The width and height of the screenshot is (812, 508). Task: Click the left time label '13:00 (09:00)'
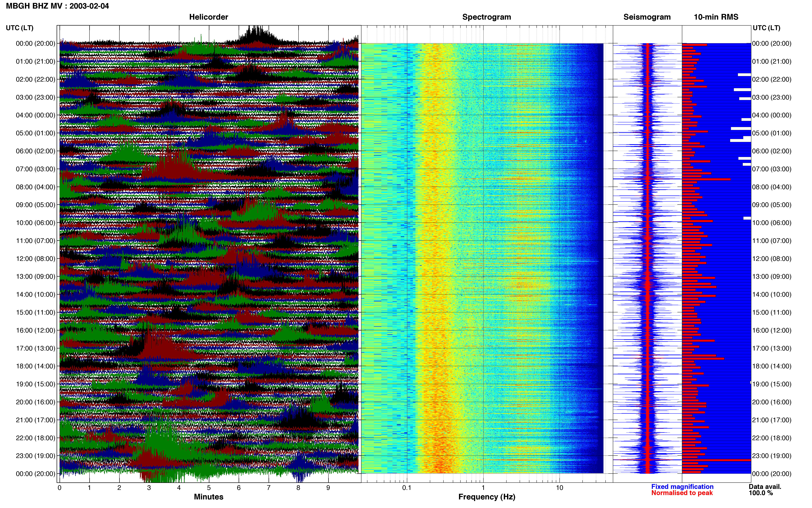(36, 277)
